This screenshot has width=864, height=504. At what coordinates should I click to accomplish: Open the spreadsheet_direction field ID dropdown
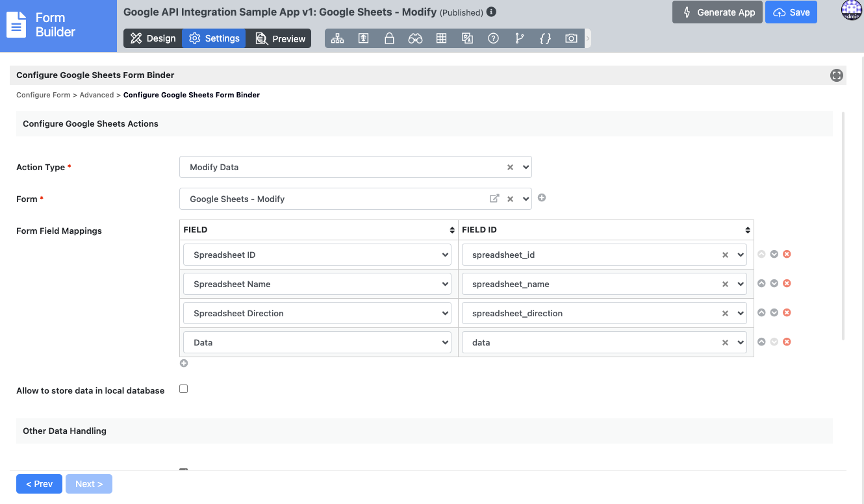tap(604, 313)
